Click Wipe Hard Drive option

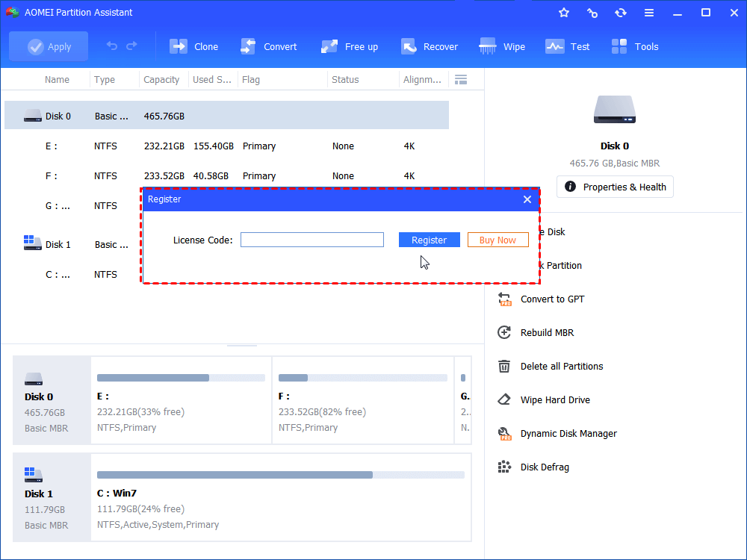click(555, 400)
